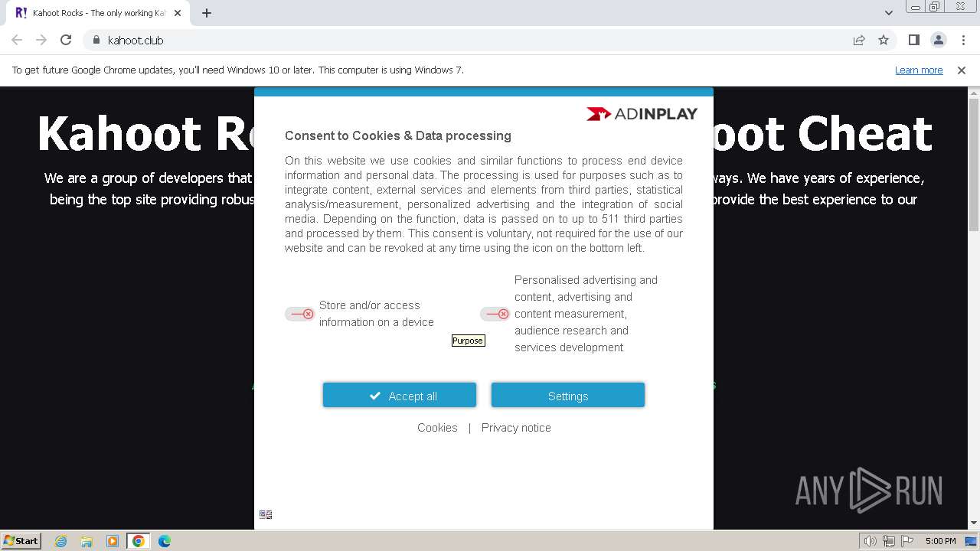
Task: Open tab search dropdown arrow
Action: (x=888, y=12)
